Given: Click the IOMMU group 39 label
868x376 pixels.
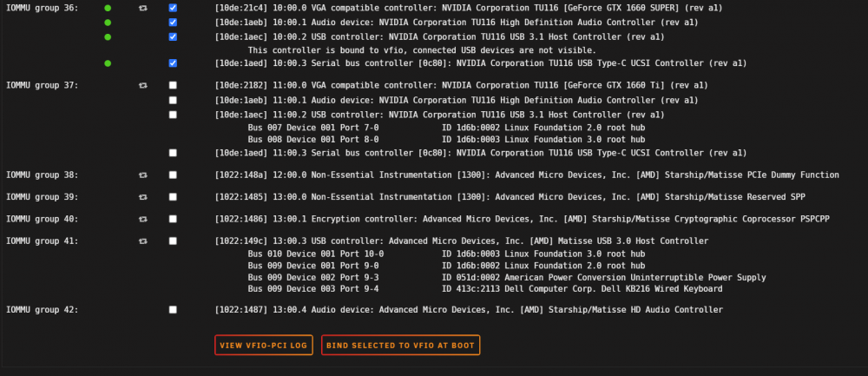Looking at the screenshot, I should [x=42, y=197].
